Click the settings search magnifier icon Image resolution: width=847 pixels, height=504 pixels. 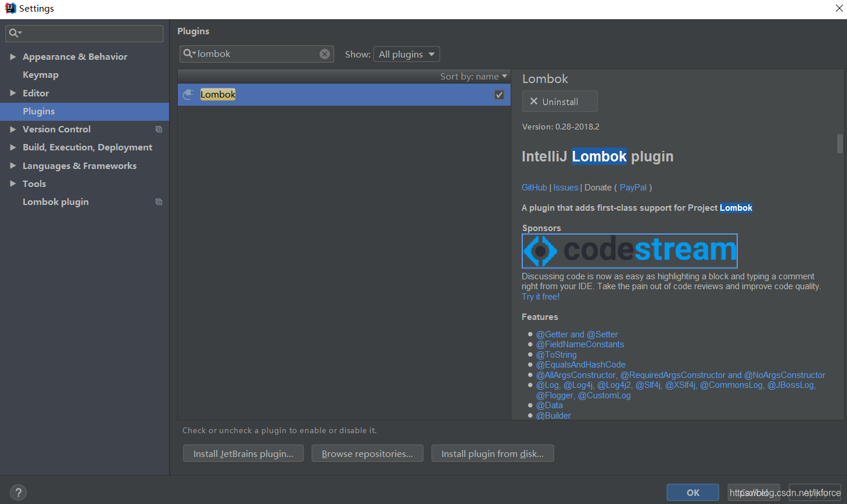point(13,33)
